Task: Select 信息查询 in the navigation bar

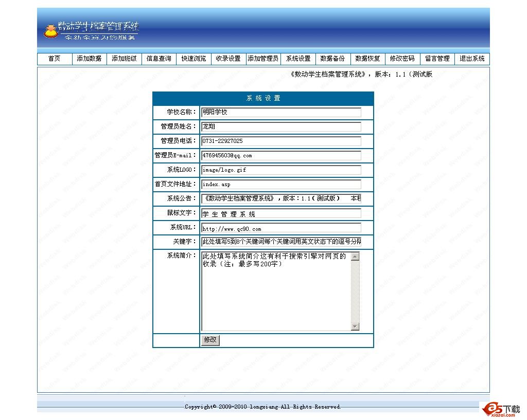Action: (x=159, y=59)
